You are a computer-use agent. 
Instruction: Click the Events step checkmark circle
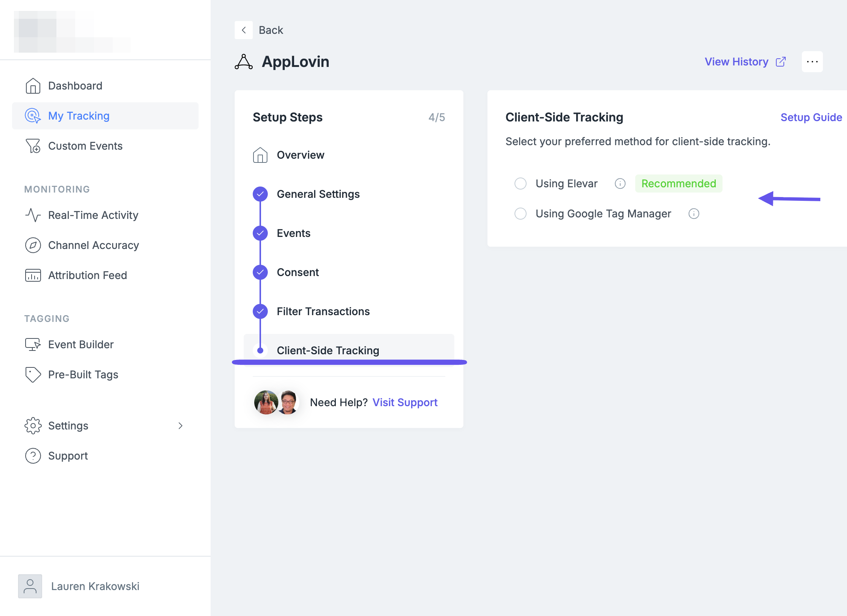pos(260,233)
